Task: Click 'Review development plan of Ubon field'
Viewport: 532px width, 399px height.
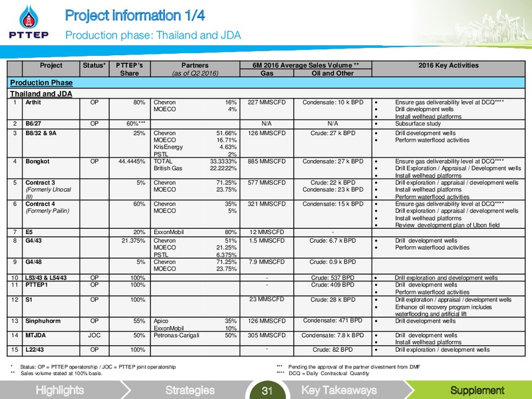Action: pos(447,225)
